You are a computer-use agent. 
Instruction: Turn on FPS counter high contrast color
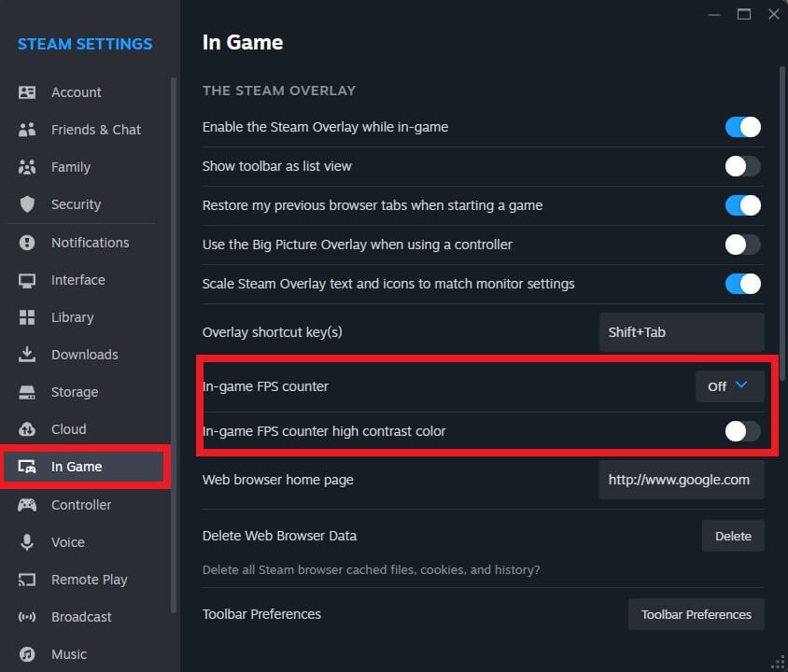pyautogui.click(x=743, y=431)
